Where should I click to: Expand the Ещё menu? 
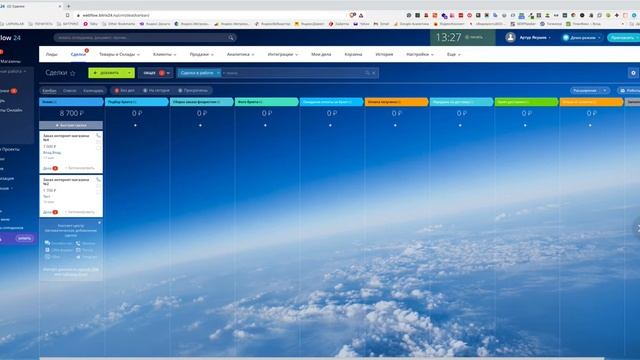453,54
